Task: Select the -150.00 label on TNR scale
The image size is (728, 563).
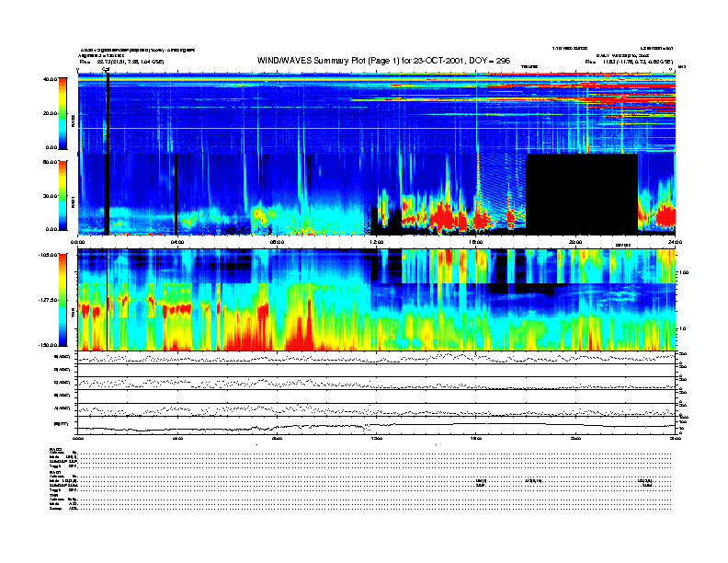Action: click(x=49, y=345)
